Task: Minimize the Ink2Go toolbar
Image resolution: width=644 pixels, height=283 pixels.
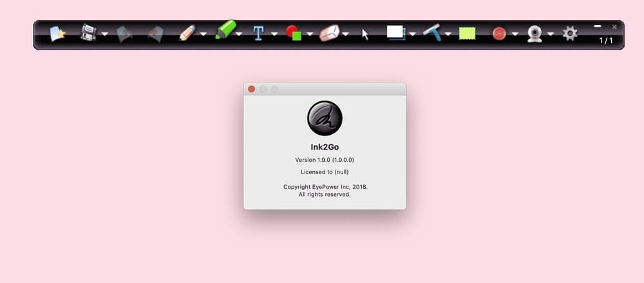Action: pyautogui.click(x=598, y=26)
